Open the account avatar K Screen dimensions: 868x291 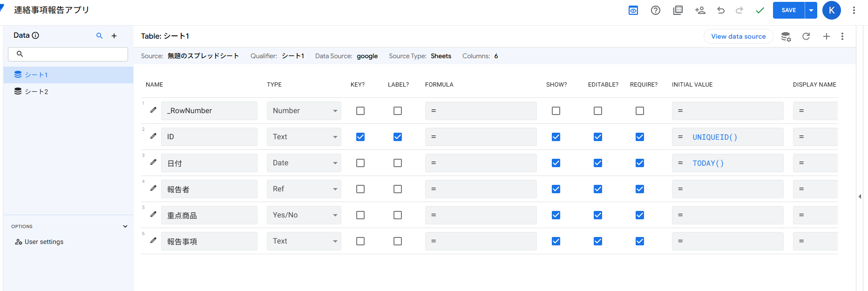tap(832, 10)
